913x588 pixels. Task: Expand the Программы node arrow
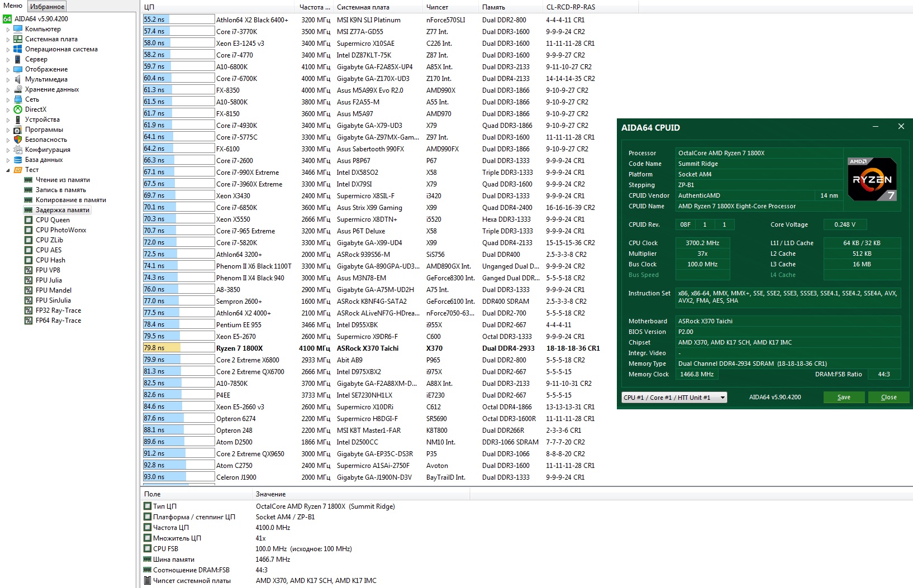(8, 130)
